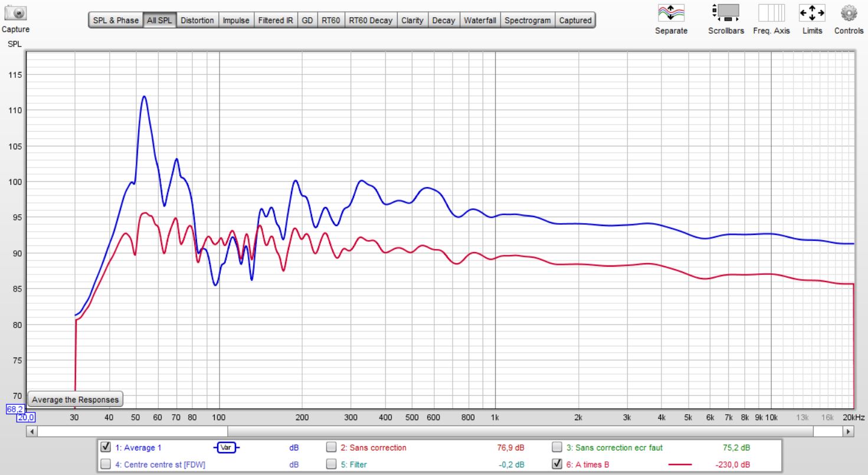Click the 76,9 dB value for Sans correction

(x=511, y=448)
